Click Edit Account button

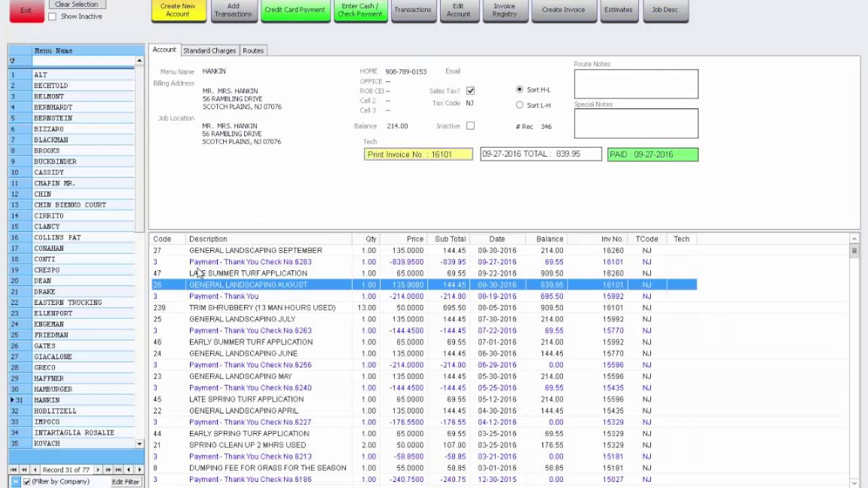[458, 10]
